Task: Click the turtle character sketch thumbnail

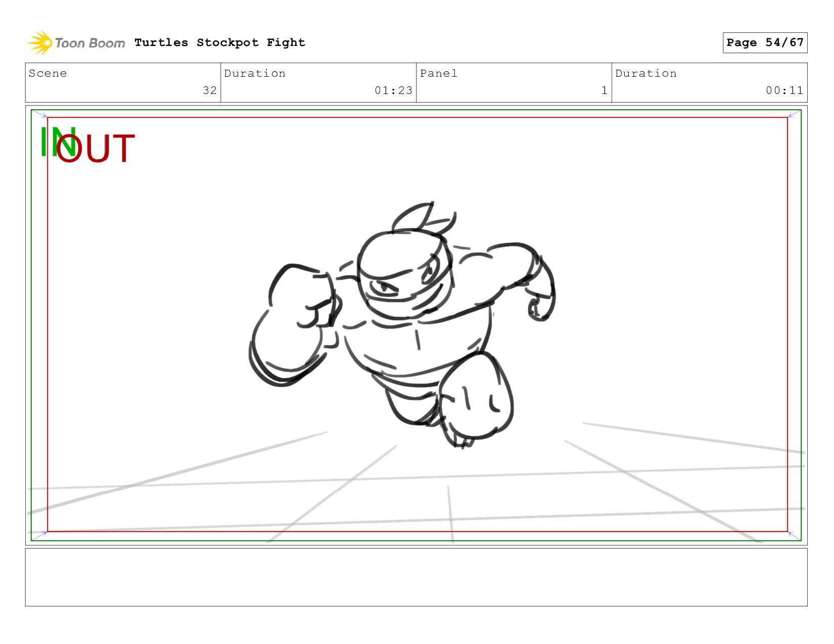Action: pos(402,325)
